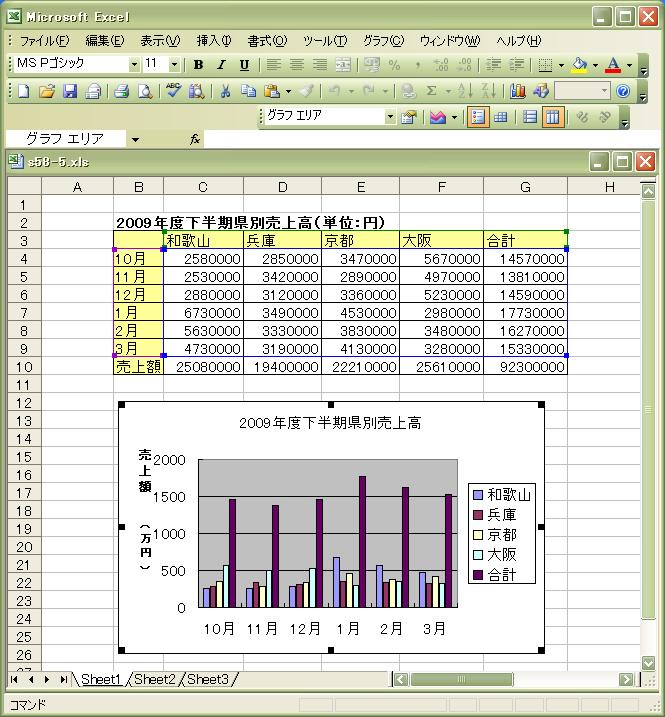Click the Center alignment icon
Viewport: 665px width, 717px height.
(x=296, y=64)
